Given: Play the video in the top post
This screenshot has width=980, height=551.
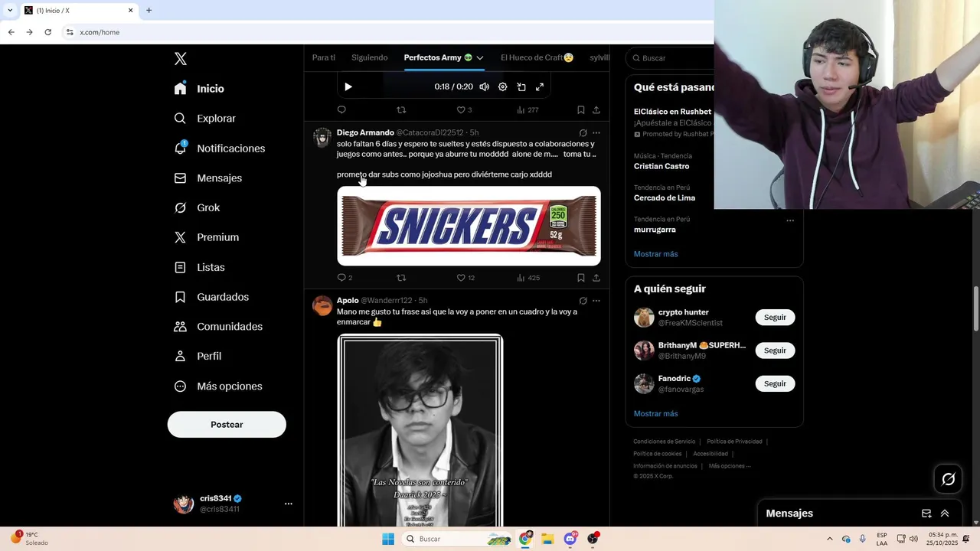Looking at the screenshot, I should 348,87.
